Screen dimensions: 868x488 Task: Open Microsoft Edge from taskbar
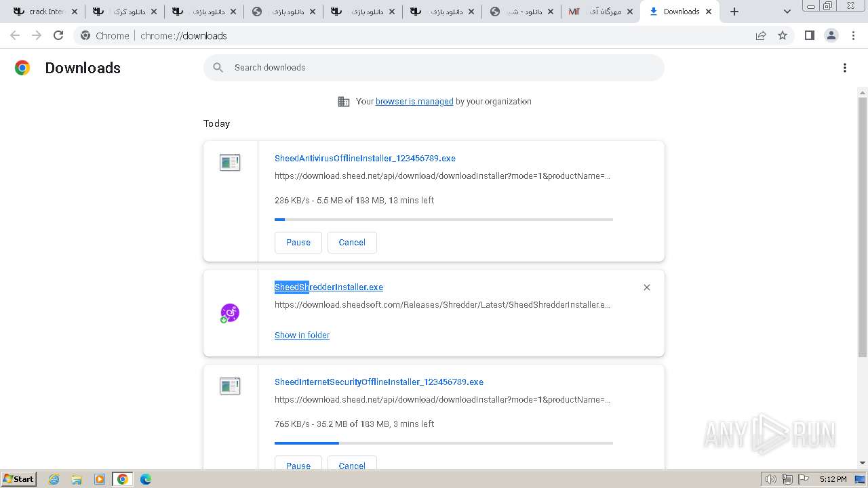(x=146, y=479)
